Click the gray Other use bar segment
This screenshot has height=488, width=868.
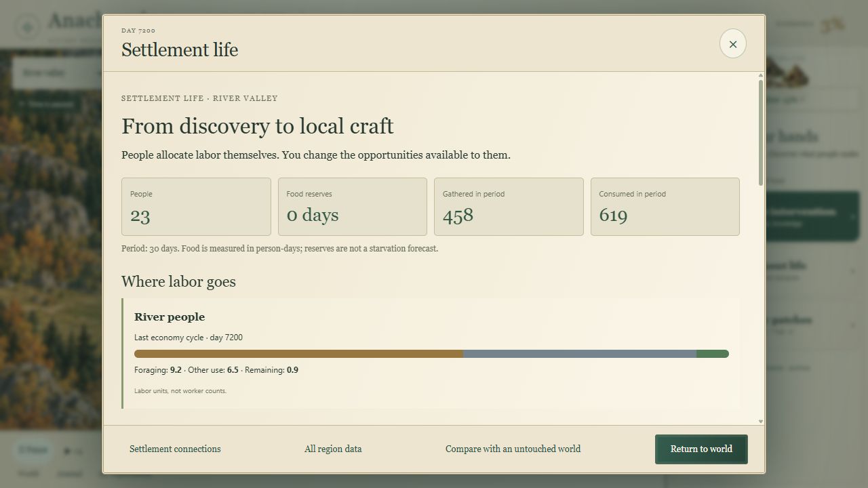point(580,354)
